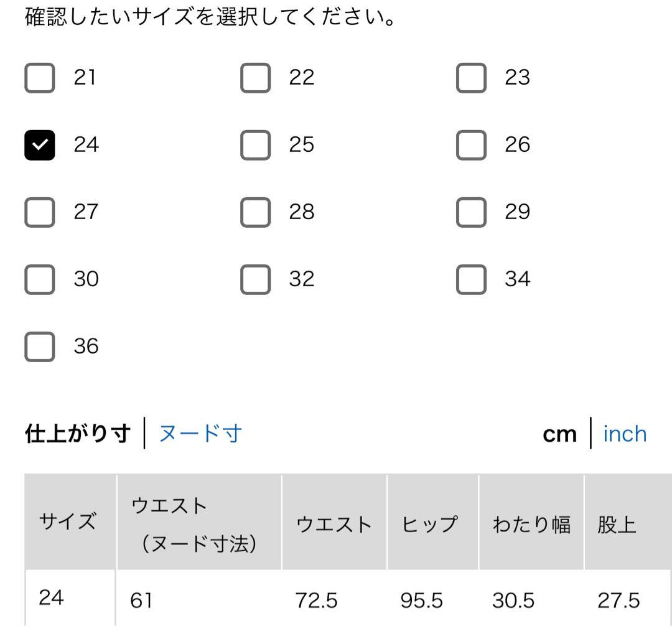This screenshot has height=626, width=672.
Task: Tick size 28 checkbox
Action: coord(255,212)
